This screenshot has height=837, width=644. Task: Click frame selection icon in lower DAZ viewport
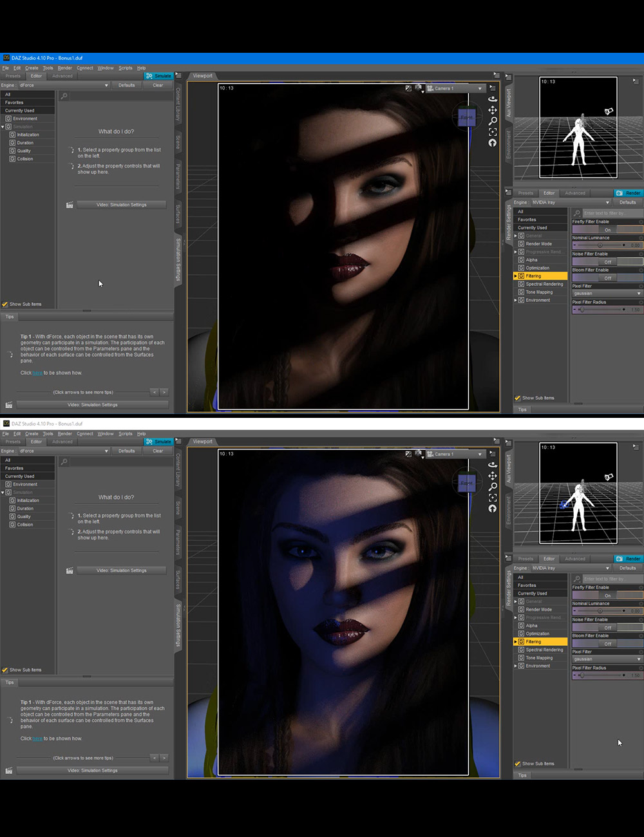click(493, 498)
